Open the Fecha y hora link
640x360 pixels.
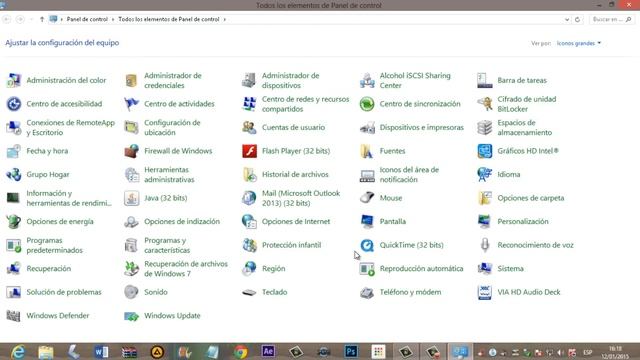coord(47,151)
